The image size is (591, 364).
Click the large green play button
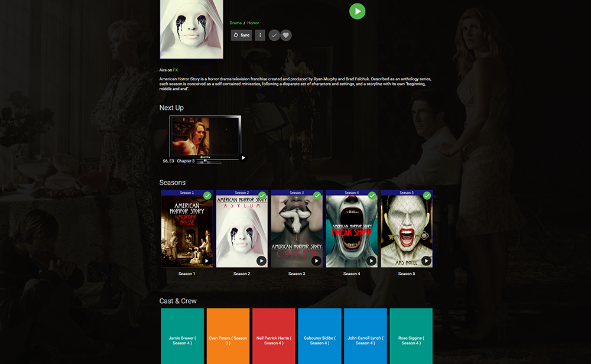[x=357, y=11]
